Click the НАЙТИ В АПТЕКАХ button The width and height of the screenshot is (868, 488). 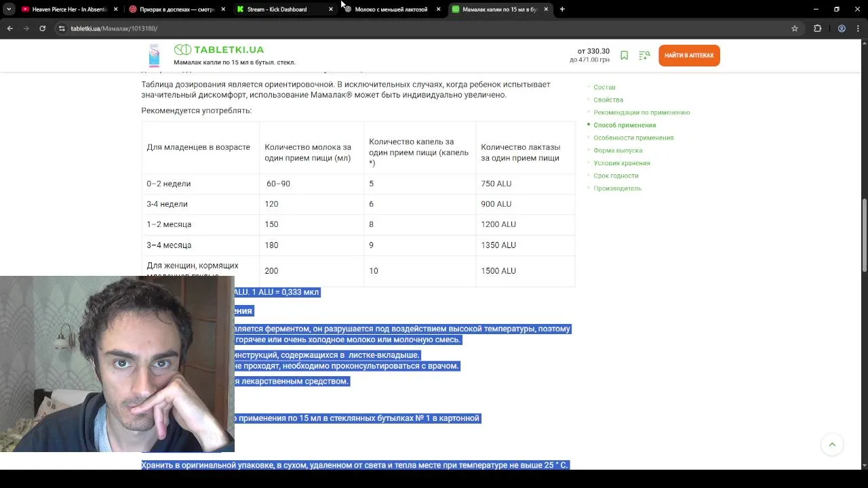click(689, 56)
